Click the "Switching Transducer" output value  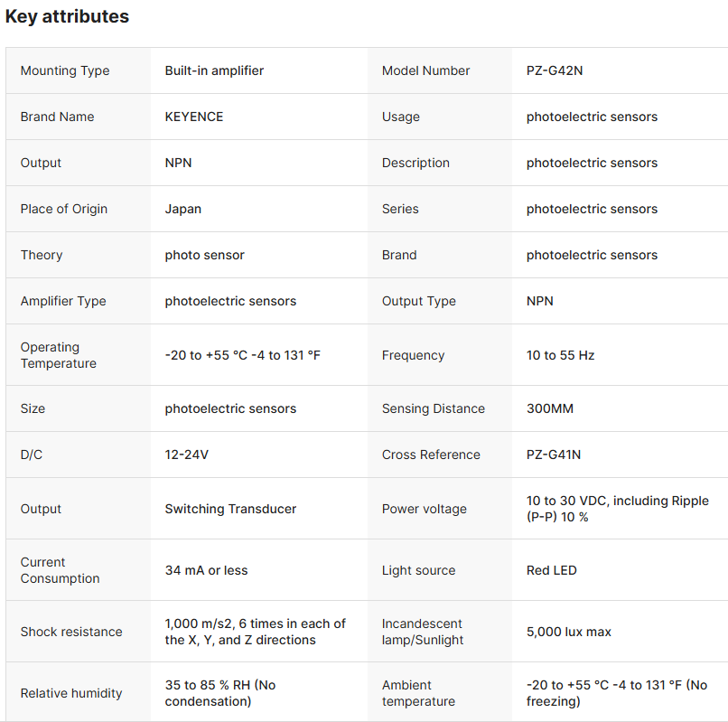pos(230,509)
